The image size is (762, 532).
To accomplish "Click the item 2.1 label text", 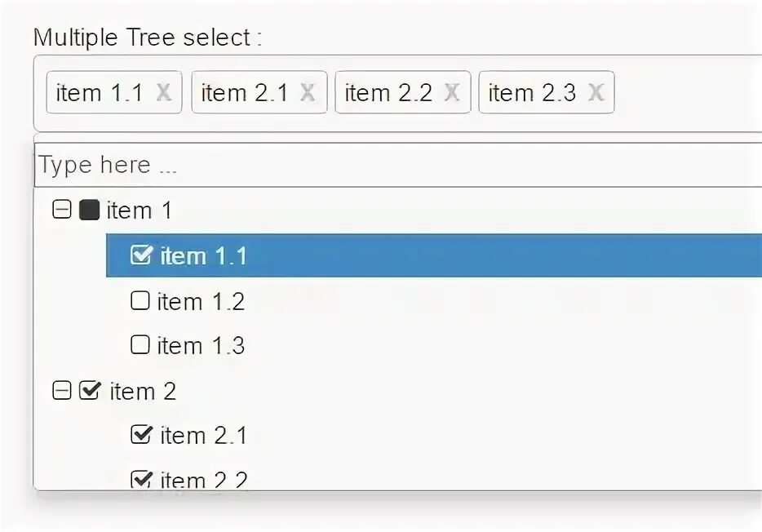I will pyautogui.click(x=203, y=436).
